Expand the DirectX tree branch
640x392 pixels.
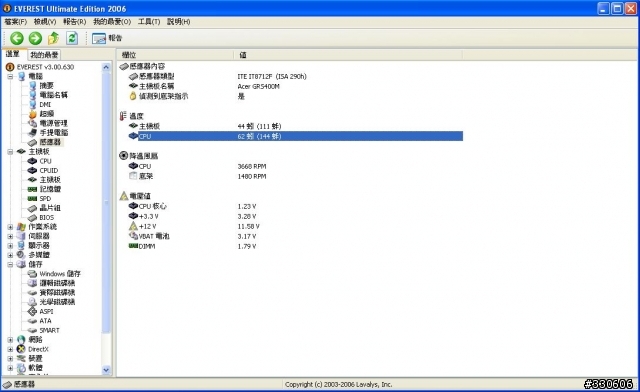tap(10, 349)
